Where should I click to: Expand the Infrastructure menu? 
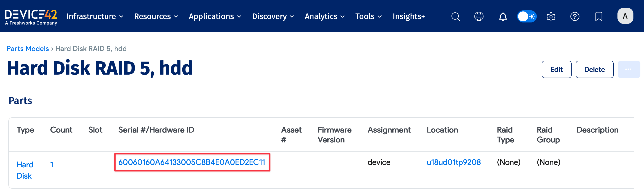coord(95,16)
